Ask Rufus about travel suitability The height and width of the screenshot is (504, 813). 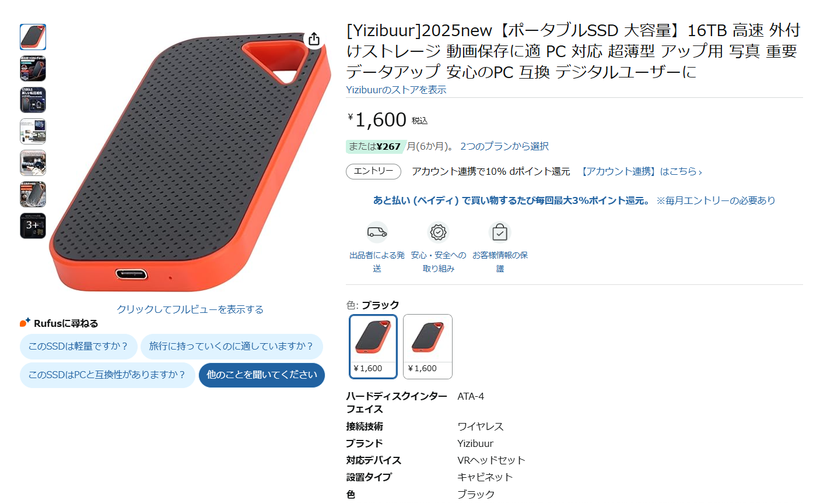click(232, 346)
